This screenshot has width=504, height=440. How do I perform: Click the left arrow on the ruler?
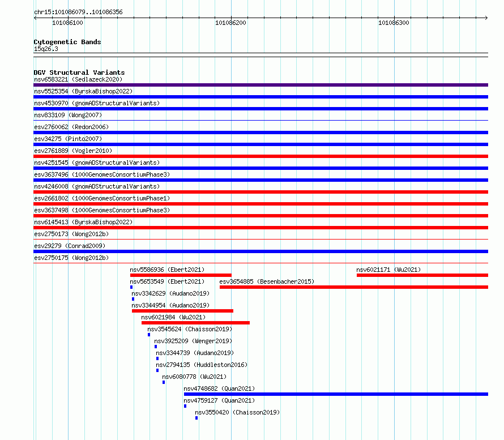(35, 18)
